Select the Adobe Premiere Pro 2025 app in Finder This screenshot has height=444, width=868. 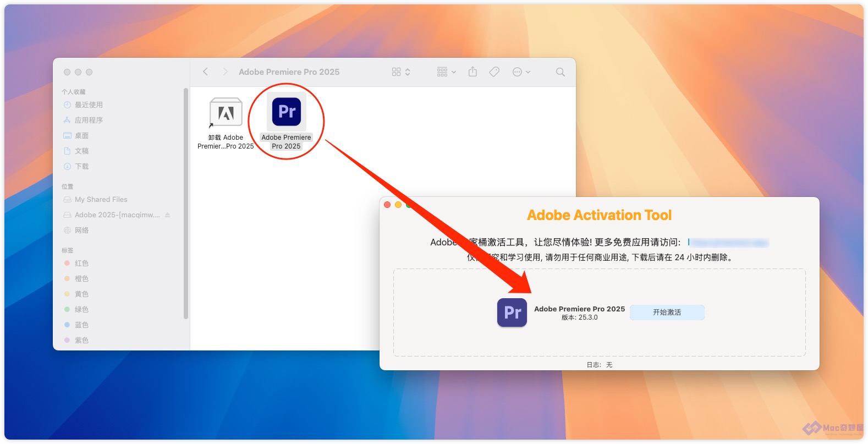(x=287, y=121)
